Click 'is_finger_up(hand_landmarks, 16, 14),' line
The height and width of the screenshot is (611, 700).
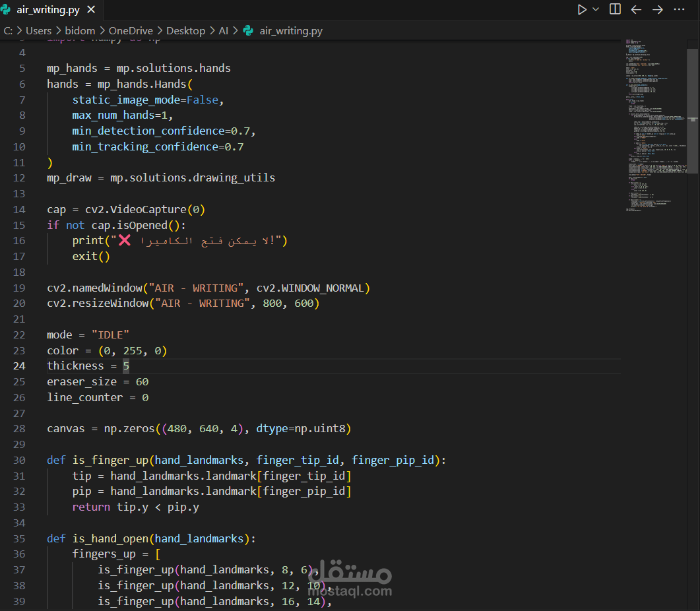point(214,602)
